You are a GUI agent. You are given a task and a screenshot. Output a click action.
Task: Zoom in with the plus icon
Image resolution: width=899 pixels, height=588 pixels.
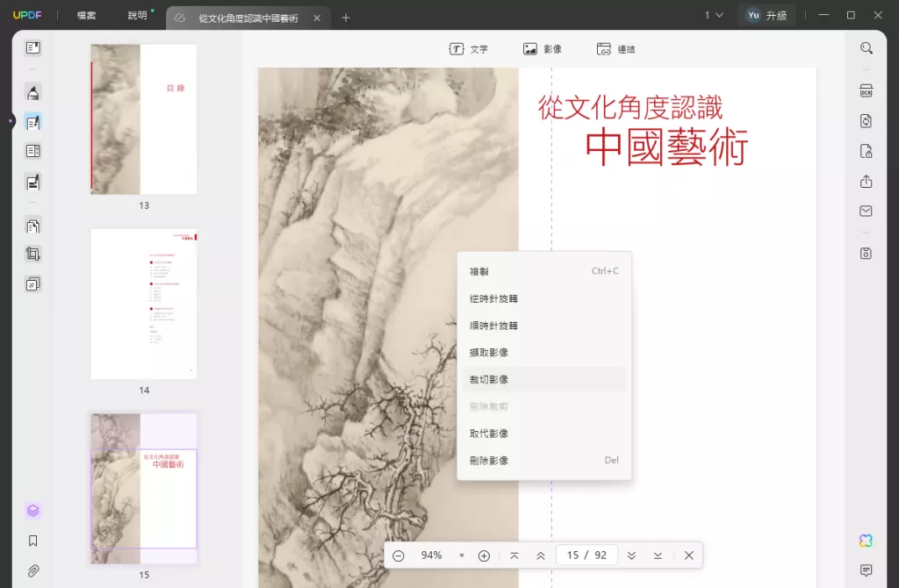[x=484, y=556]
